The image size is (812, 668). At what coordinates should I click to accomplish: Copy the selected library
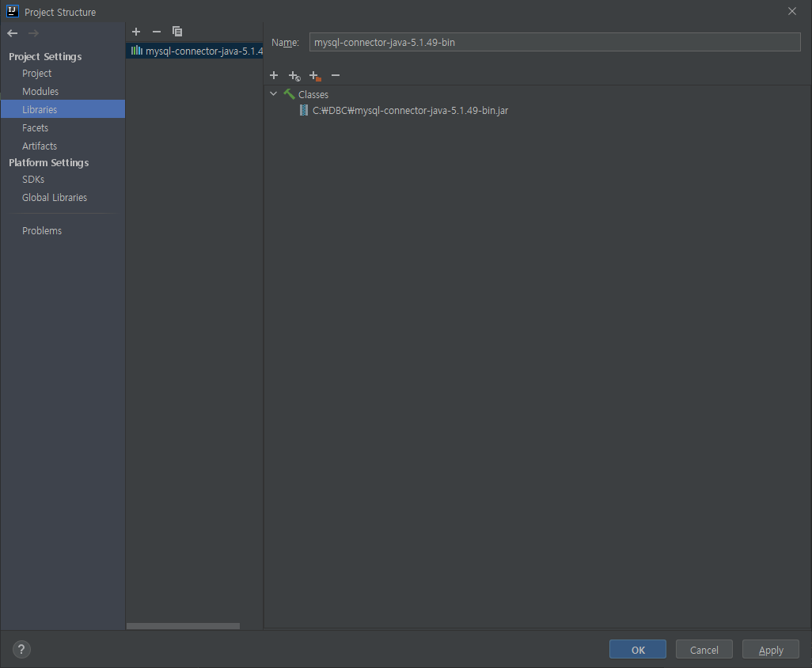point(177,32)
